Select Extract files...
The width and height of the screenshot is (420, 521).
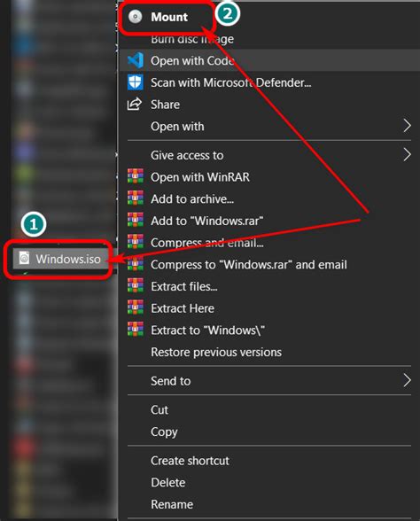point(184,286)
